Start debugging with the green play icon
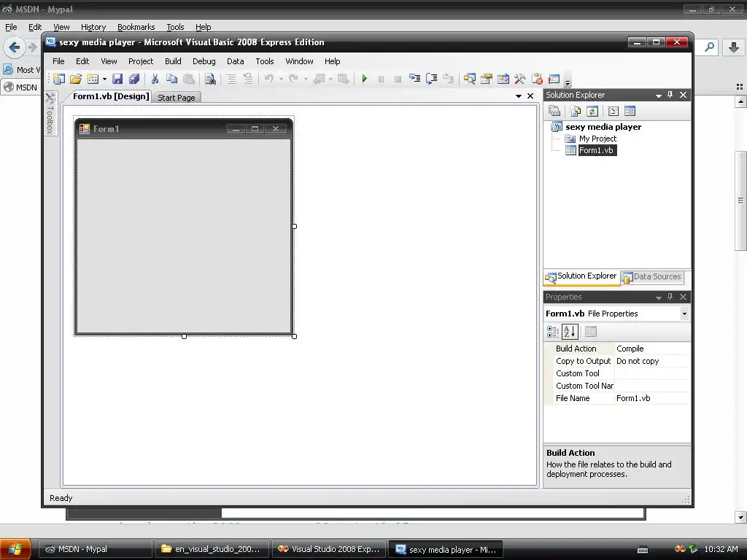The width and height of the screenshot is (747, 560). click(x=365, y=79)
